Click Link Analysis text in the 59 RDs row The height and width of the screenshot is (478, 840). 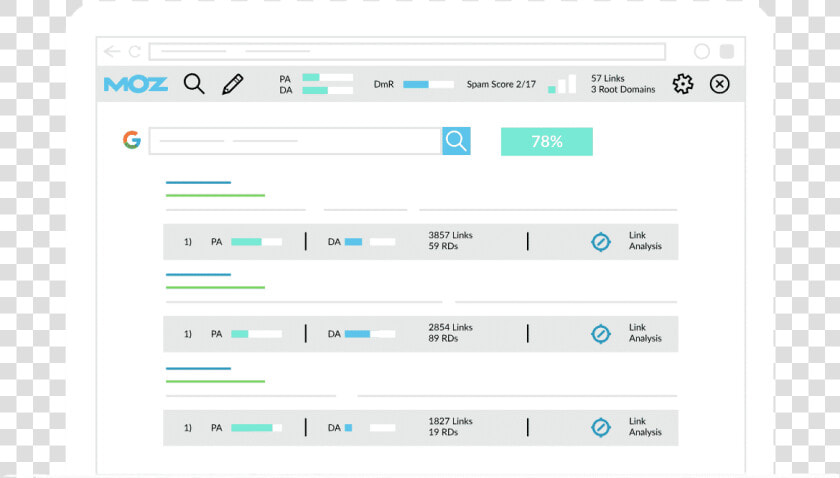pyautogui.click(x=645, y=241)
